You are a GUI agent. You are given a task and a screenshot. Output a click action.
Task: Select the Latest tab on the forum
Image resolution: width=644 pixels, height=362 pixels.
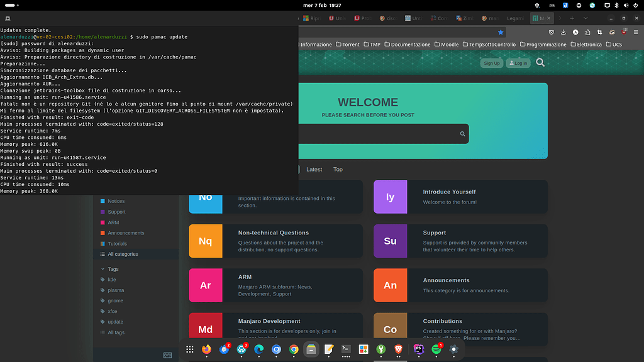click(314, 169)
